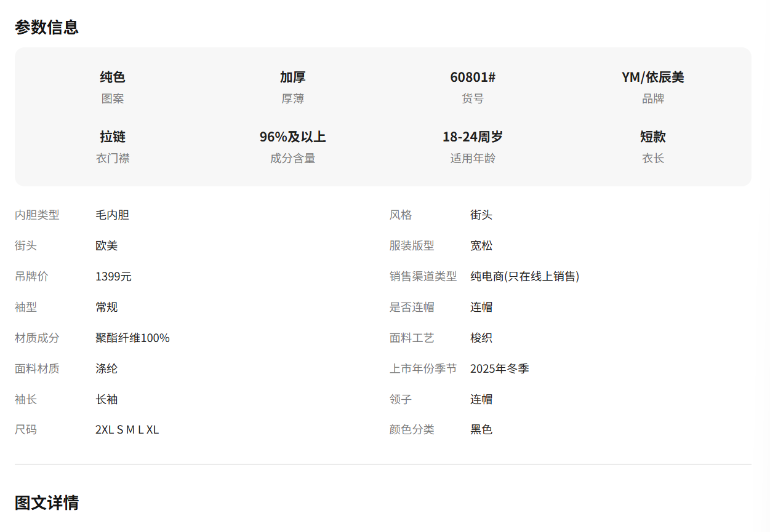Click the 短款 garment length value
This screenshot has width=770, height=532.
pos(652,137)
